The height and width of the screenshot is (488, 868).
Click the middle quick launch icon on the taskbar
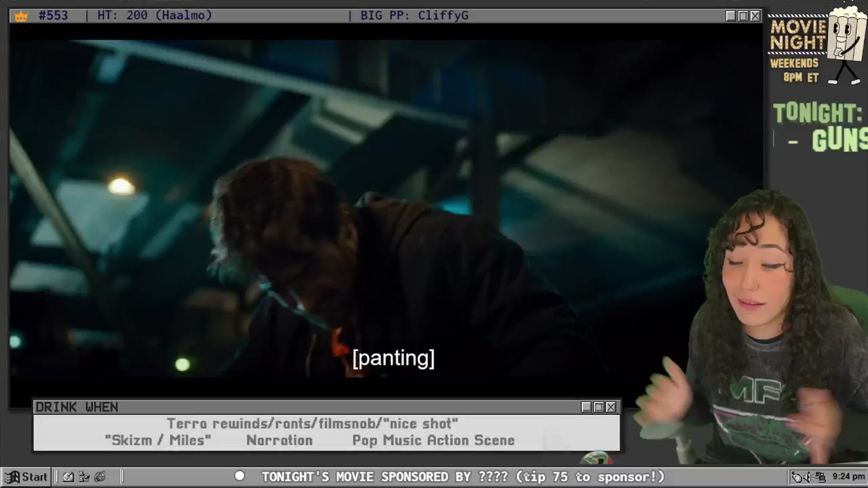84,477
